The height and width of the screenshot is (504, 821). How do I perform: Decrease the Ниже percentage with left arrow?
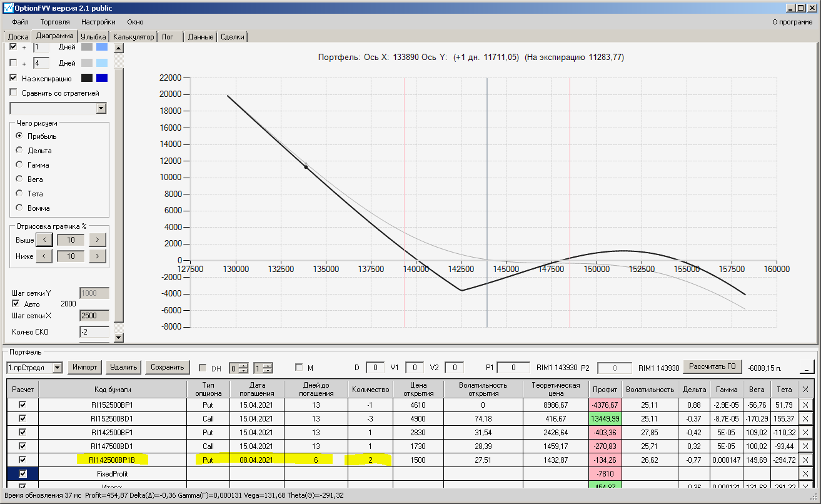[x=44, y=256]
